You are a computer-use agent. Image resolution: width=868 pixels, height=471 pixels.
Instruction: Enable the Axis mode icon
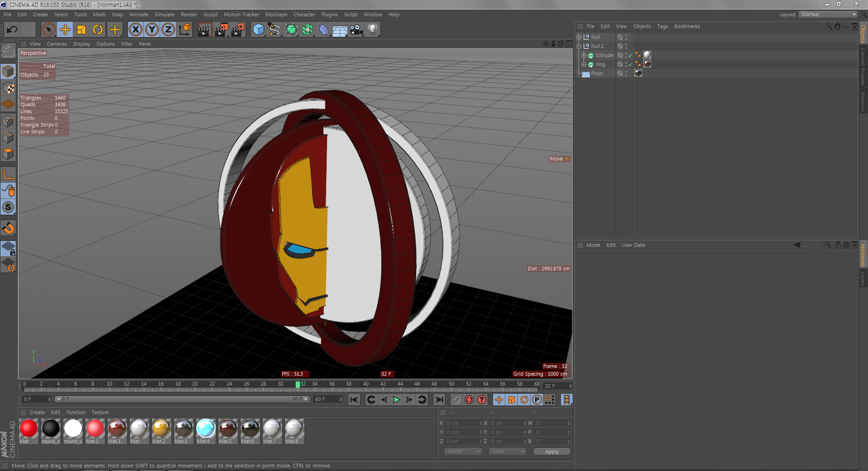point(8,174)
